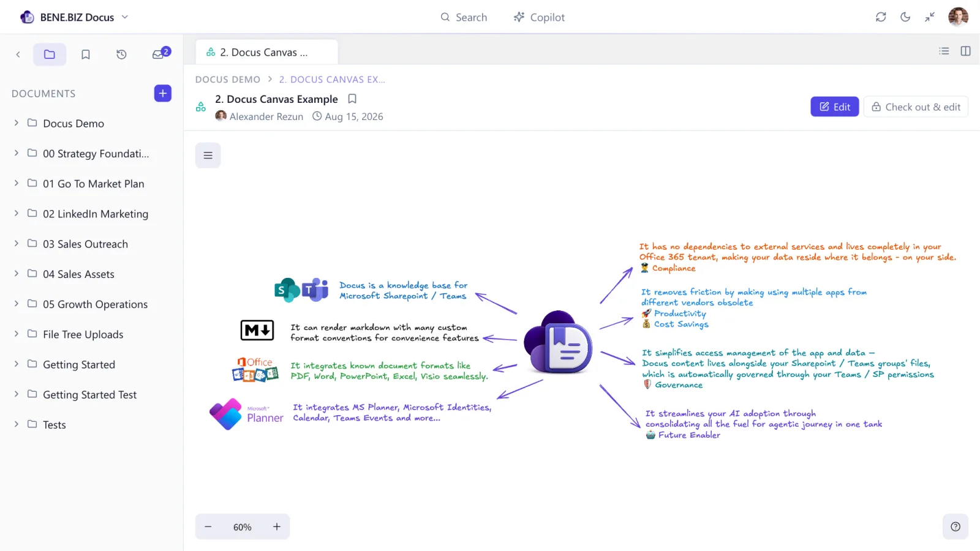Click the Docus cloud logo on canvas
This screenshot has height=551, width=980.
[558, 342]
